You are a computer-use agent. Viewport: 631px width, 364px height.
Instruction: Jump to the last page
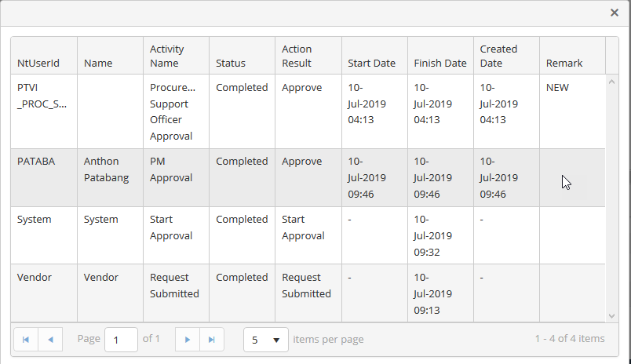(x=212, y=340)
